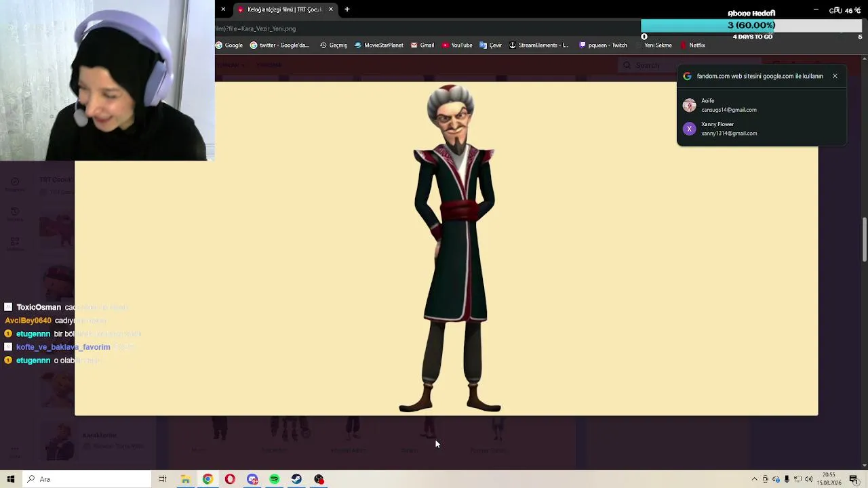
Task: Open the Google bookmark
Action: point(229,45)
